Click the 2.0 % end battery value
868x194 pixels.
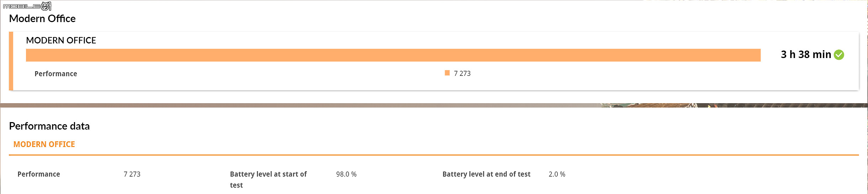pos(557,174)
